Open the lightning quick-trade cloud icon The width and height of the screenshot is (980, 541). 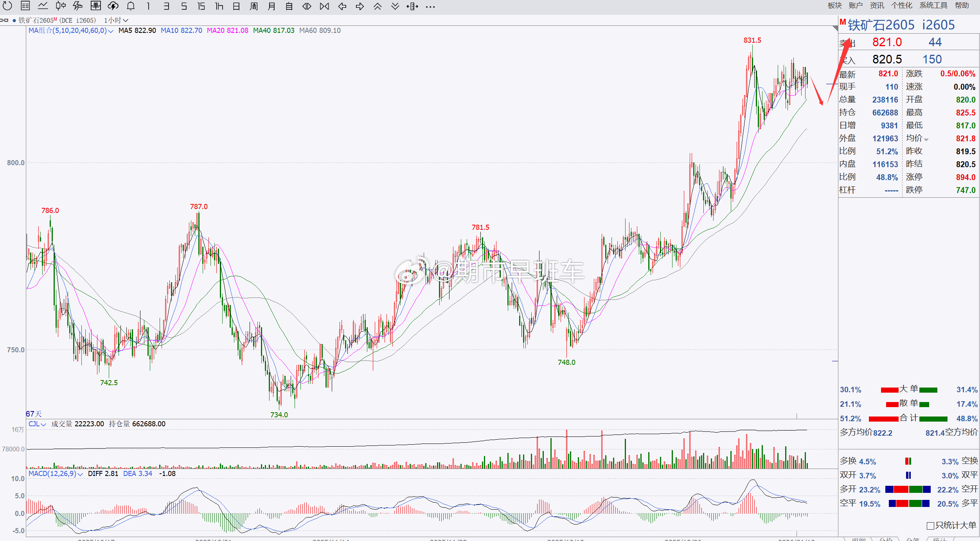(113, 6)
